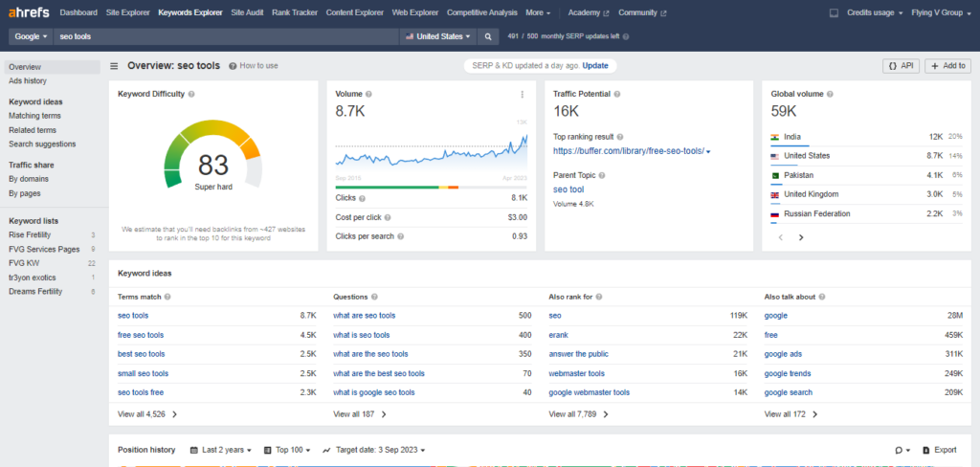Image resolution: width=980 pixels, height=467 pixels.
Task: Open Community external link in header
Action: 642,12
